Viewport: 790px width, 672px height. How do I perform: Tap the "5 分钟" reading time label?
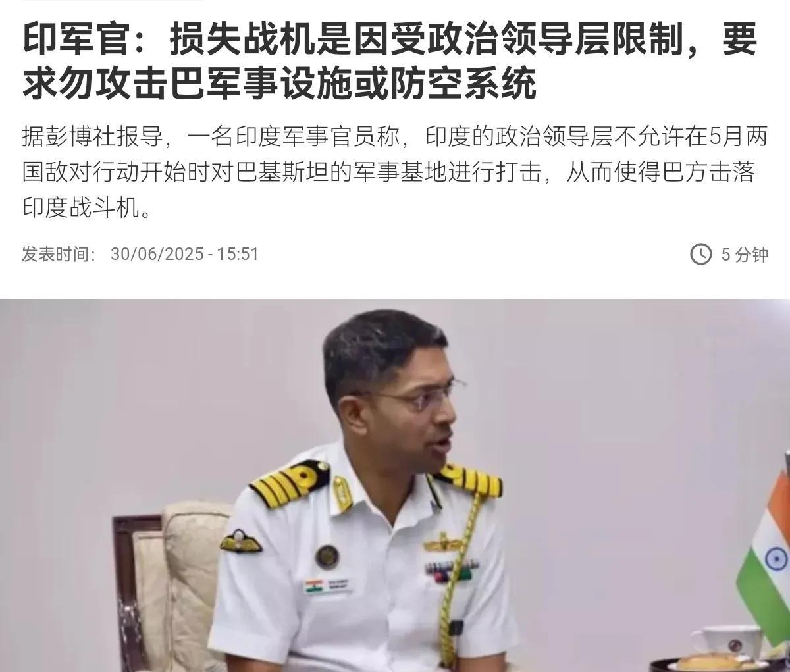pos(745,254)
